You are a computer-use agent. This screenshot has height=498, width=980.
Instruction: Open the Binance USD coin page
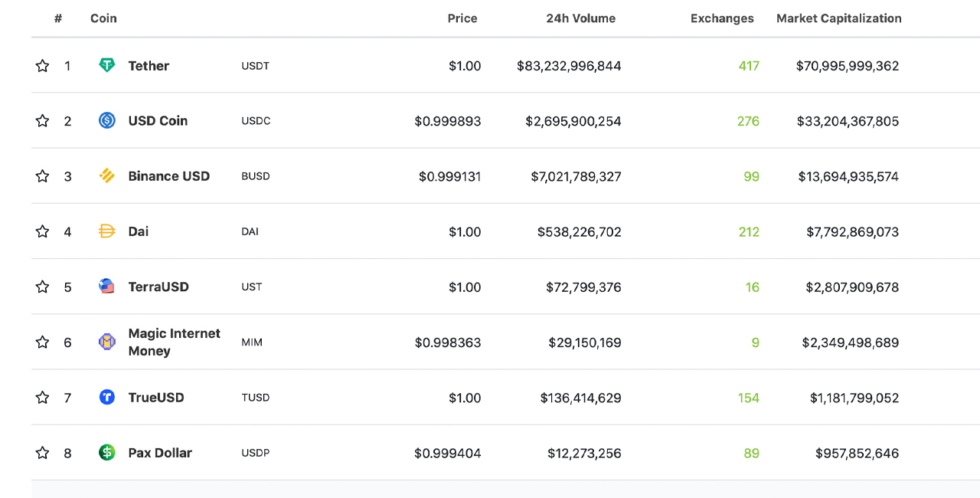pyautogui.click(x=168, y=176)
